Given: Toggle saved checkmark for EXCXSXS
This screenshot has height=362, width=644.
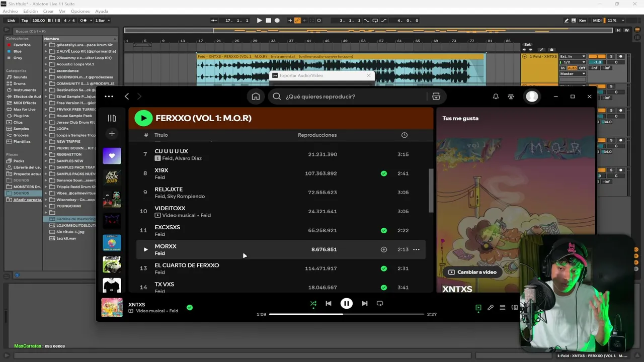Looking at the screenshot, I should pyautogui.click(x=384, y=230).
